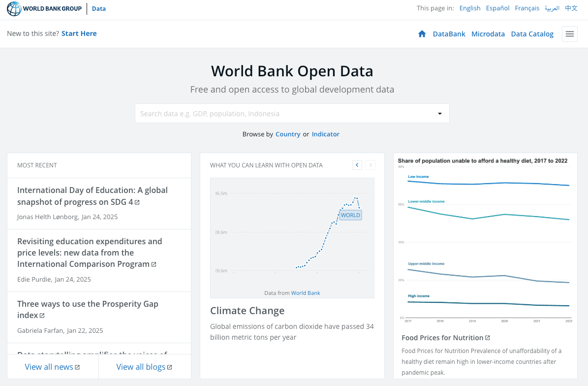Click external-link icon beside View all news

[77, 368]
